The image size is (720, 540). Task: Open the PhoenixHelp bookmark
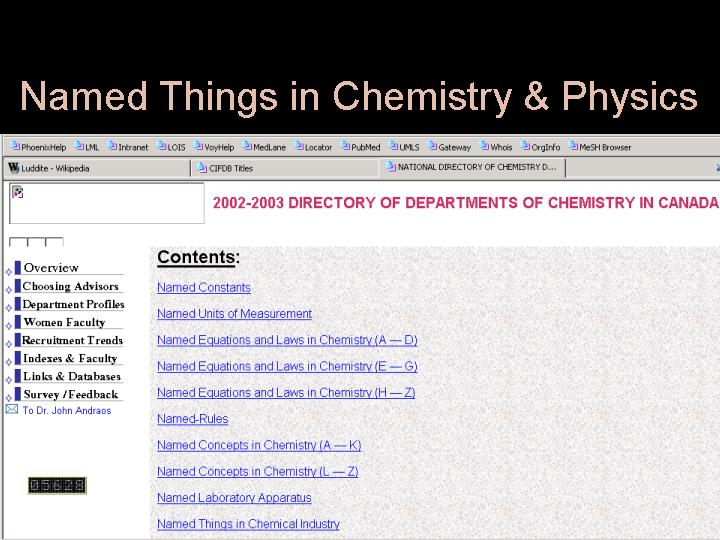click(38, 147)
